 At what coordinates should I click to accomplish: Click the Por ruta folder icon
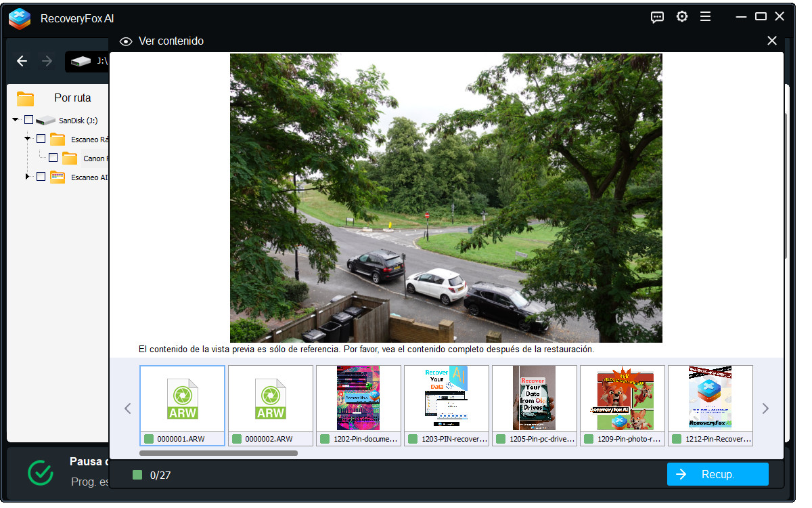point(26,99)
